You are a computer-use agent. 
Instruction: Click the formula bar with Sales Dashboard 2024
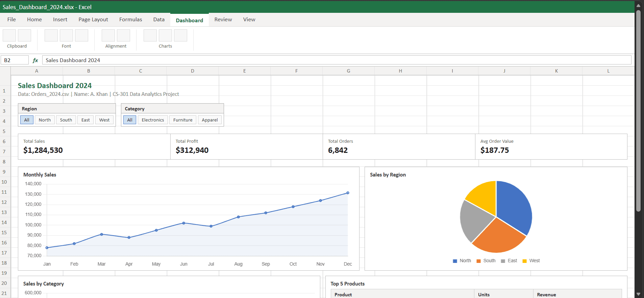click(337, 60)
